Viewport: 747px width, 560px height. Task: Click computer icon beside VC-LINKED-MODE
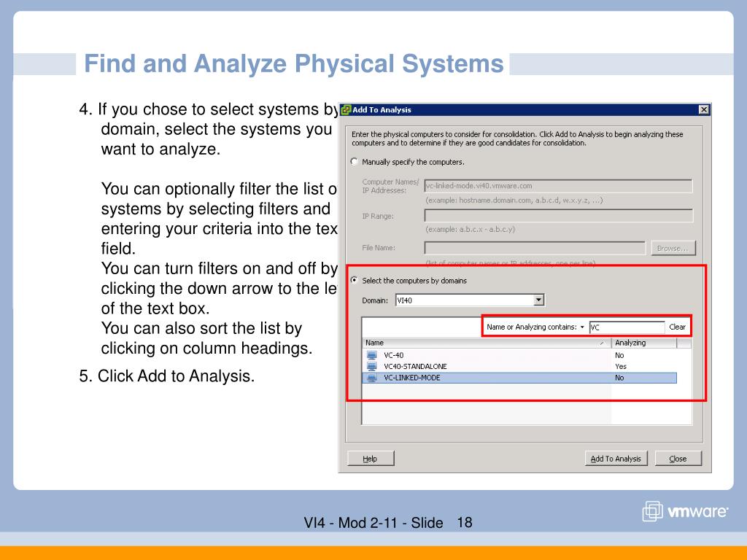click(372, 378)
